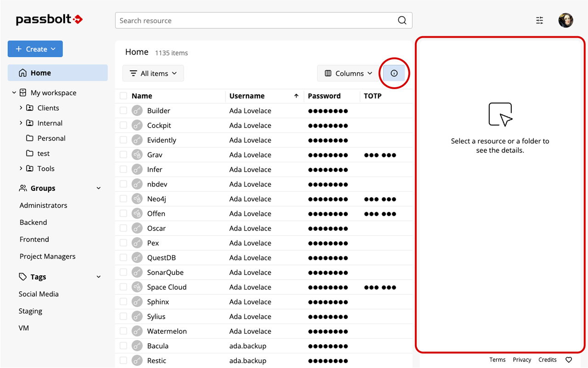Image resolution: width=588 pixels, height=368 pixels.
Task: Click the Groups people icon
Action: pos(22,188)
